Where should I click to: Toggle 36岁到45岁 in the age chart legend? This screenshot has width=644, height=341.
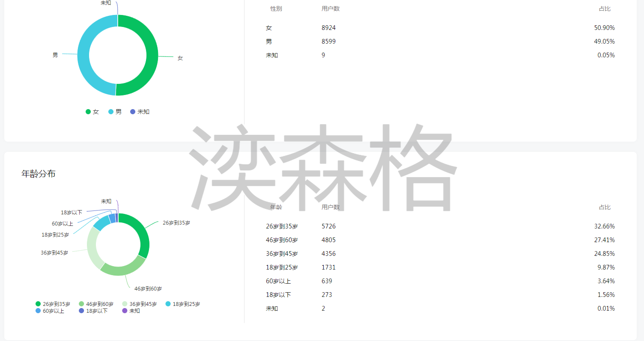139,304
